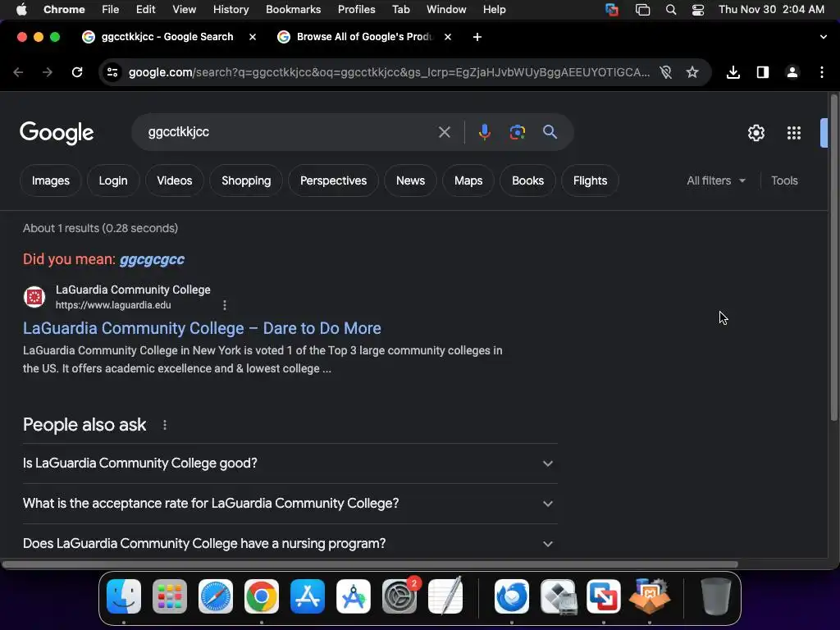840x630 pixels.
Task: Open the File menu
Action: click(x=111, y=10)
